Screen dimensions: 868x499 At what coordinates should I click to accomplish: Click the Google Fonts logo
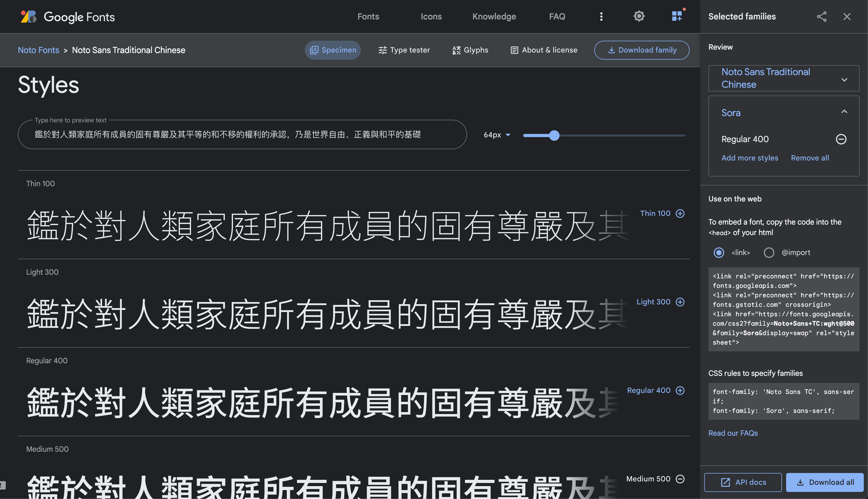point(67,17)
